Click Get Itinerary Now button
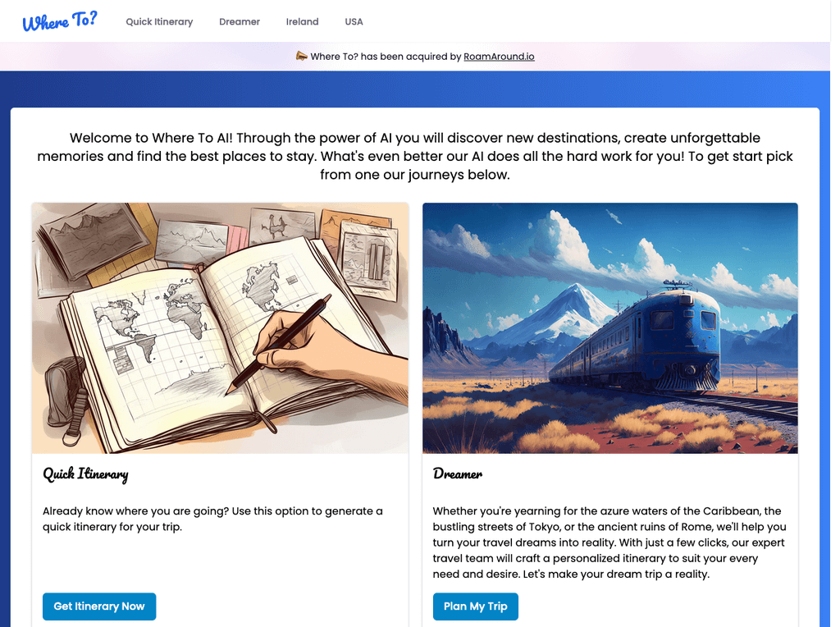The height and width of the screenshot is (627, 840). tap(99, 606)
